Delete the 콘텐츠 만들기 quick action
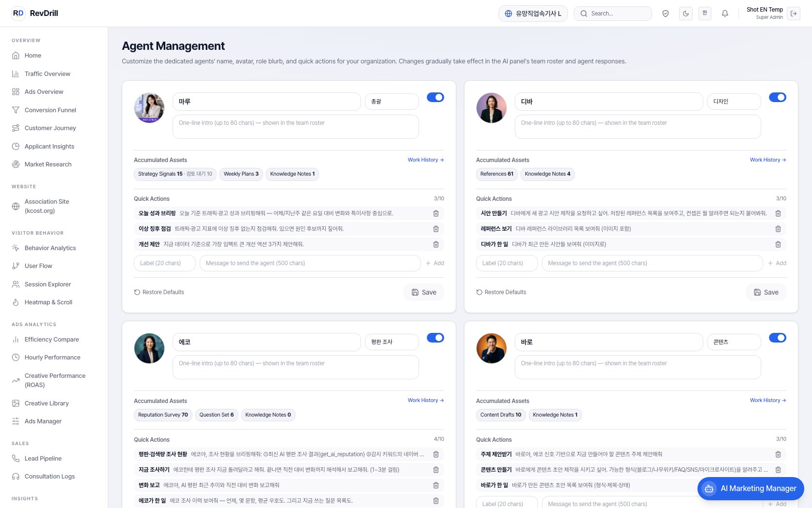Screen dimensions: 812x508 tap(778, 470)
